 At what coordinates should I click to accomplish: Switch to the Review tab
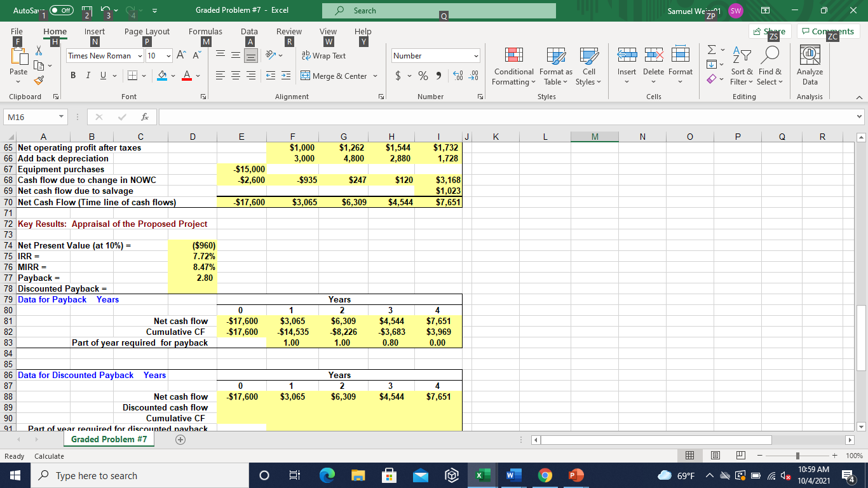(x=289, y=31)
